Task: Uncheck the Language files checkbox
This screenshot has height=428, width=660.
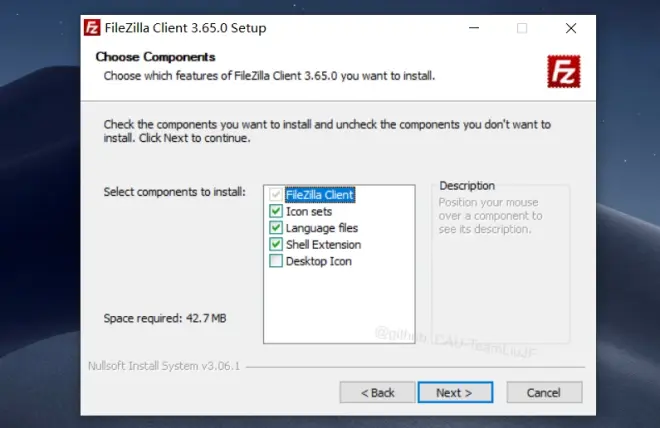Action: click(276, 228)
